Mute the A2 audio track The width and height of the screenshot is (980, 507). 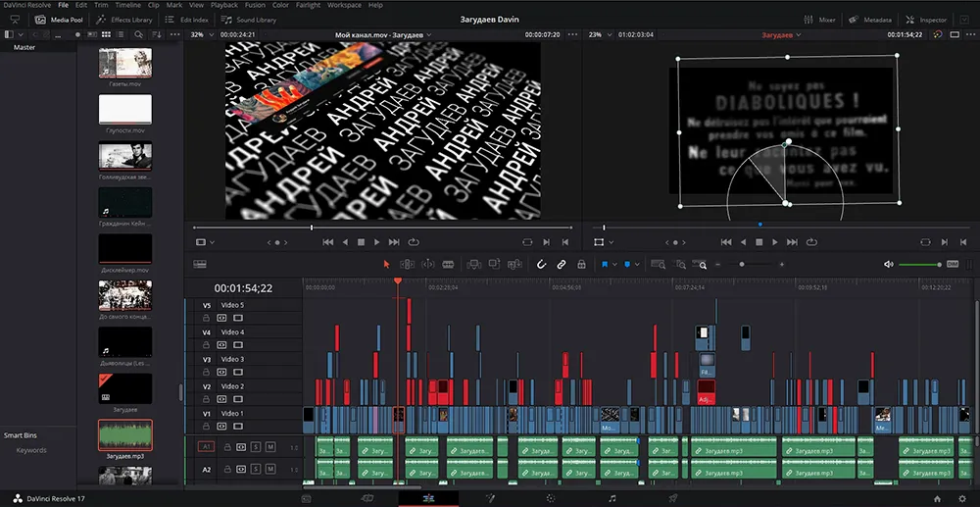270,469
